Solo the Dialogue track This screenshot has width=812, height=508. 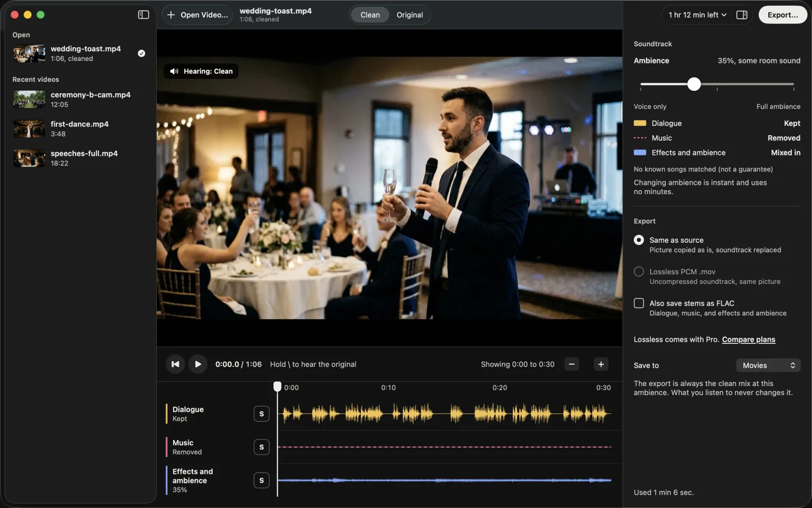[261, 414]
